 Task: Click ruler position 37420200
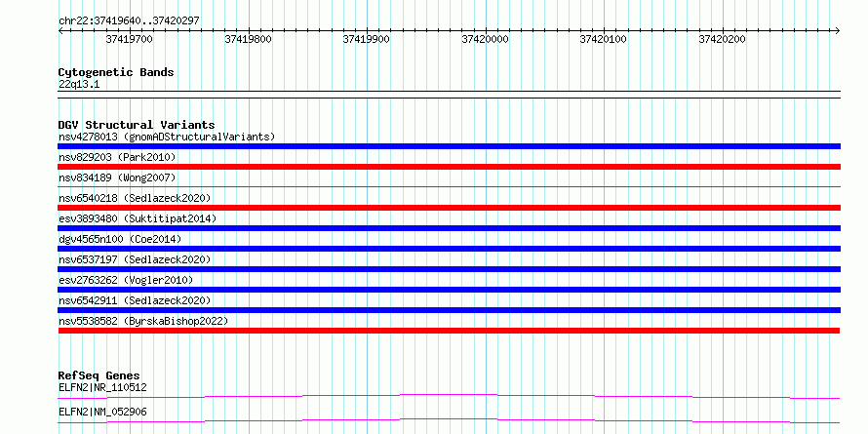click(722, 39)
